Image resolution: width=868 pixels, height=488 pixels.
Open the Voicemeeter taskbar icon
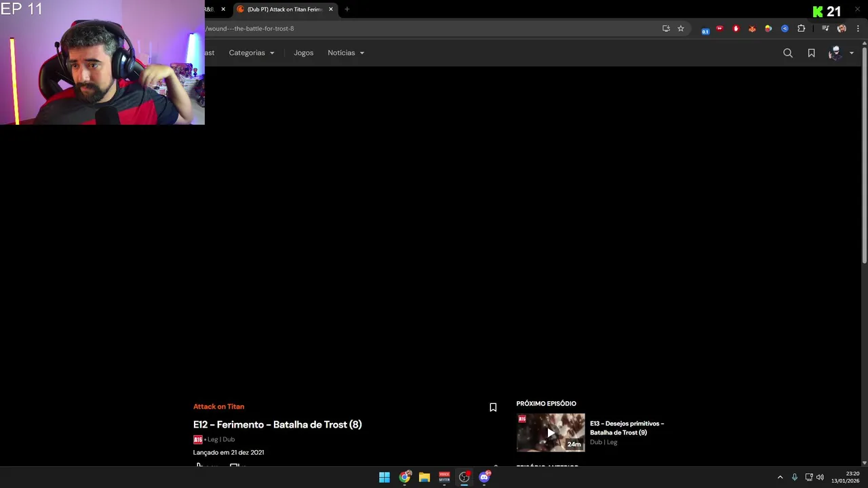pos(444,477)
